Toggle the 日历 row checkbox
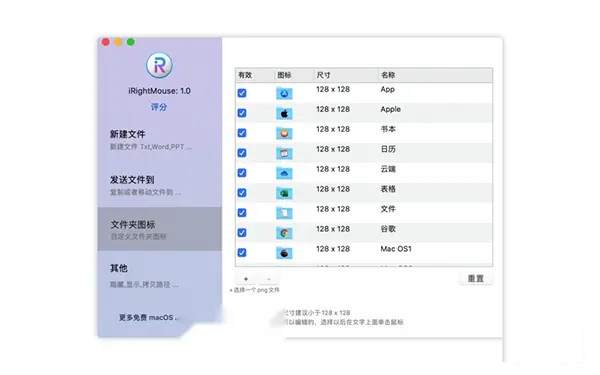 pos(242,153)
